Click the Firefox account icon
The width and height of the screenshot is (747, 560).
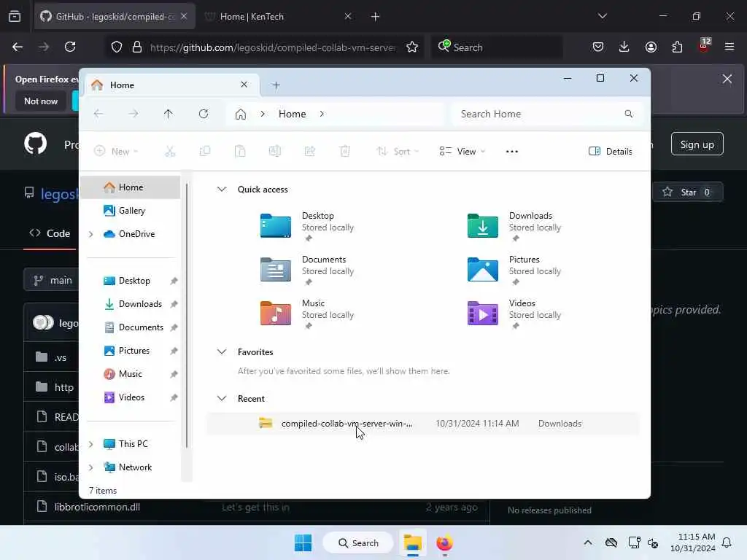651,47
